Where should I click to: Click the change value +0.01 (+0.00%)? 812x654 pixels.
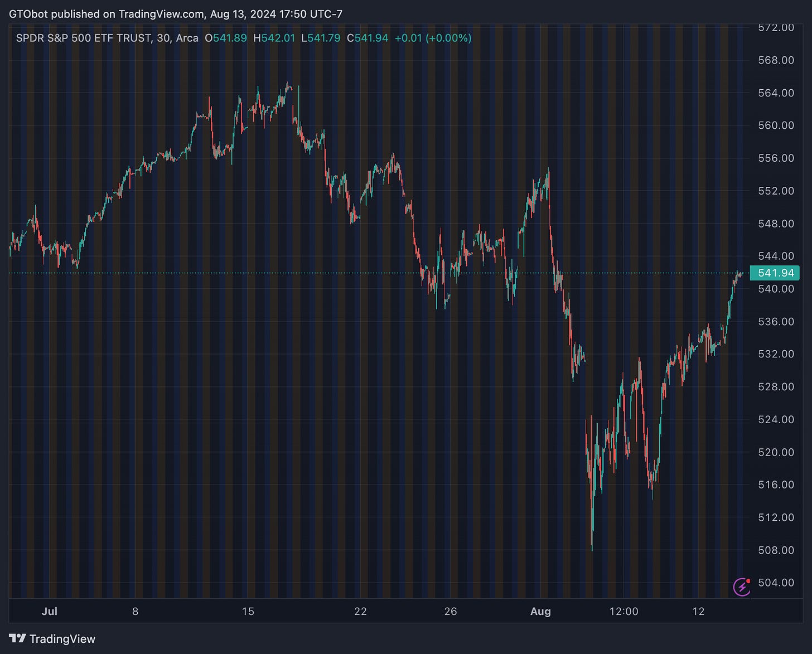[x=433, y=38]
